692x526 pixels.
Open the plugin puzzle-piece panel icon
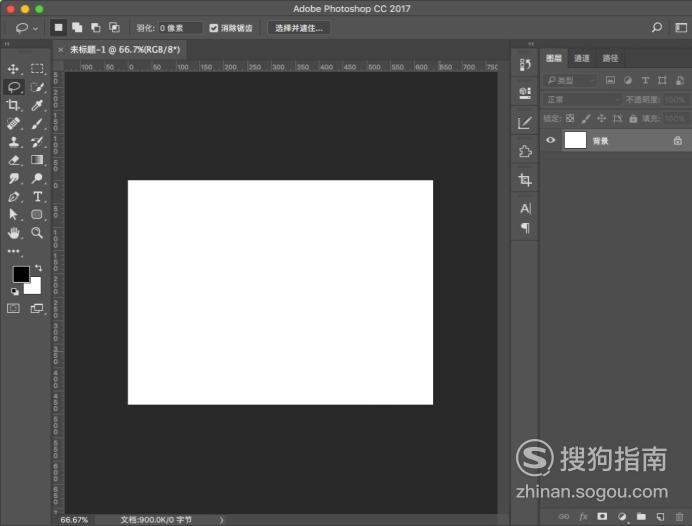pyautogui.click(x=525, y=151)
